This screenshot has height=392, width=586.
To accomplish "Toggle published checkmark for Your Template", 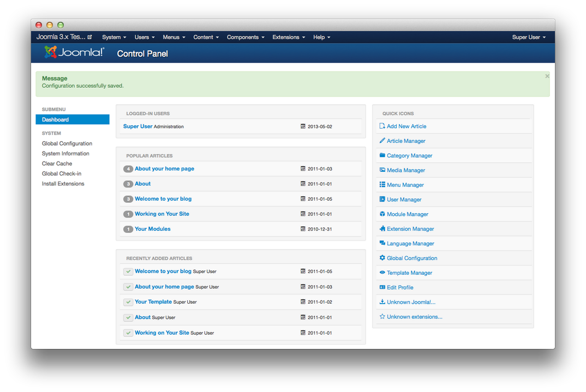I will pyautogui.click(x=128, y=302).
